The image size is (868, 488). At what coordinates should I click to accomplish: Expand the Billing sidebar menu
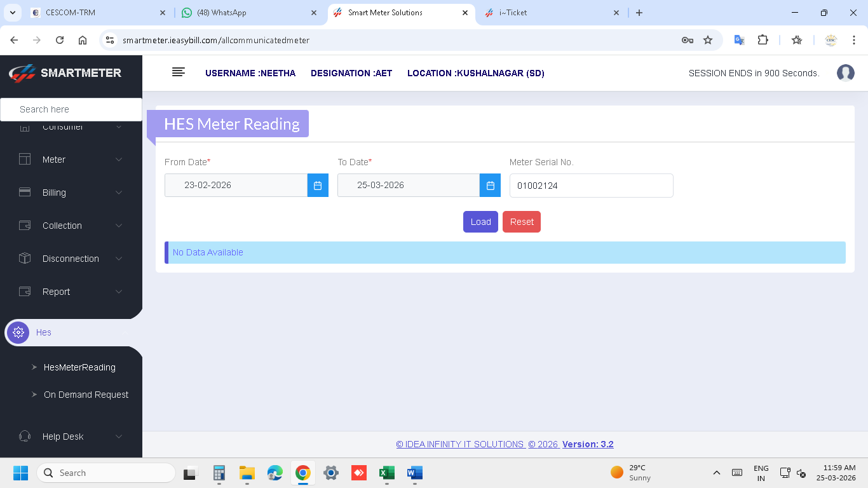pyautogui.click(x=70, y=193)
